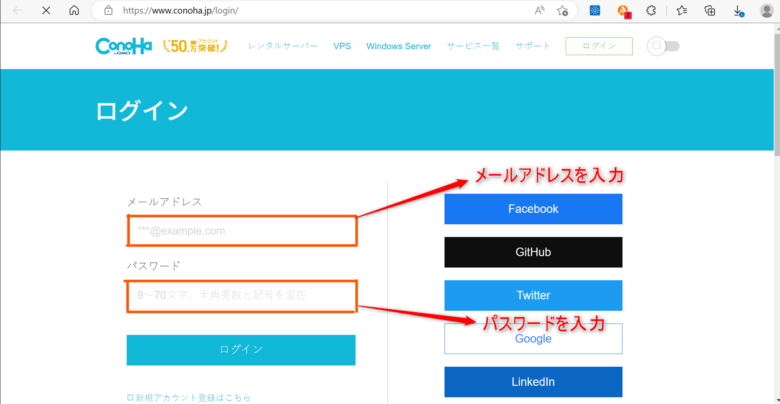Log in with Twitter
The height and width of the screenshot is (404, 780).
[x=533, y=296]
